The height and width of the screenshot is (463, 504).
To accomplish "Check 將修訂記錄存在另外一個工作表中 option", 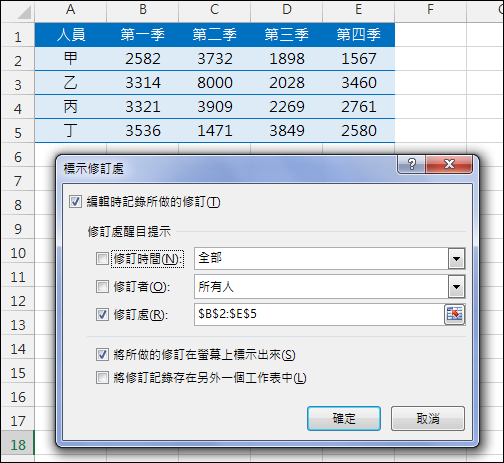I will [102, 378].
